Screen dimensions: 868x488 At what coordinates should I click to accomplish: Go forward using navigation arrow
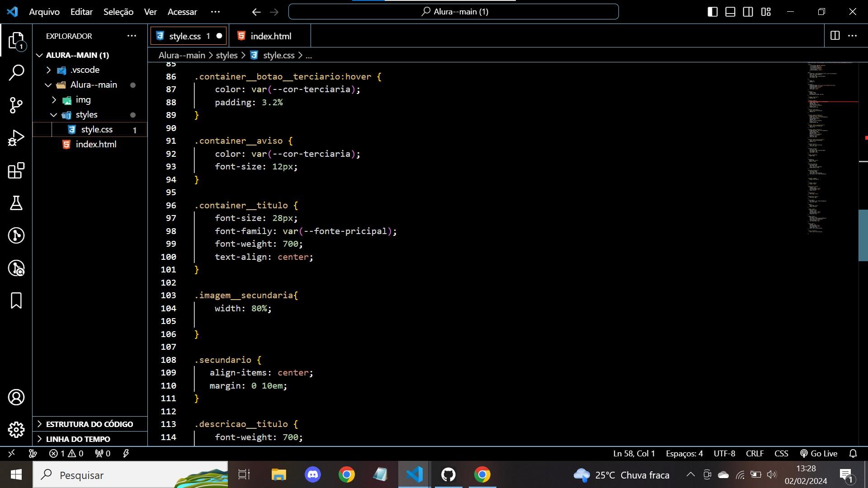(x=274, y=12)
